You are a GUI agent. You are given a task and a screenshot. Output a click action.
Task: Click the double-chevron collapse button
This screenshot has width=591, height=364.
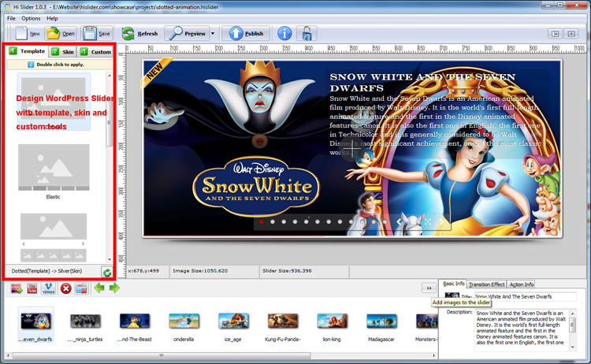[429, 288]
